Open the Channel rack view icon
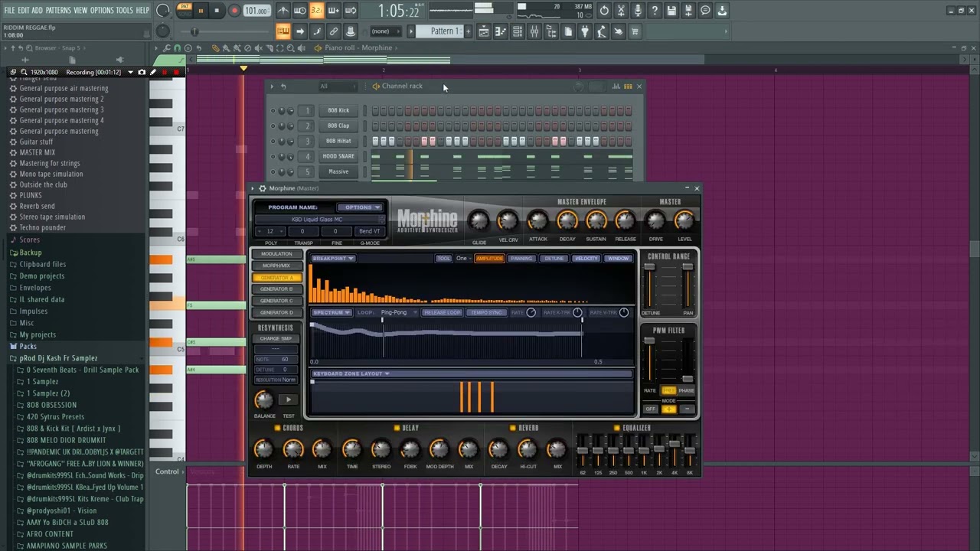This screenshot has height=551, width=980. tap(518, 31)
